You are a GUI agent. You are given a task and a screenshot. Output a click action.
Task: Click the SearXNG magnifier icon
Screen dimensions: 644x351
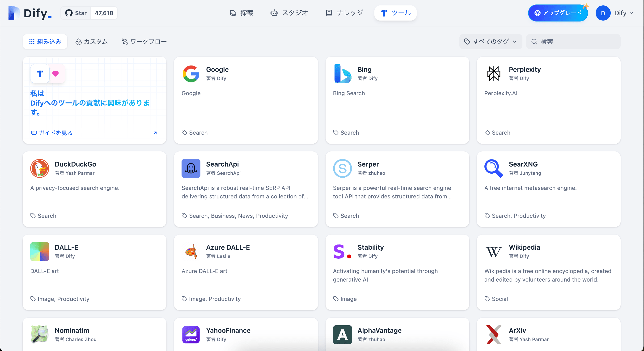point(493,168)
